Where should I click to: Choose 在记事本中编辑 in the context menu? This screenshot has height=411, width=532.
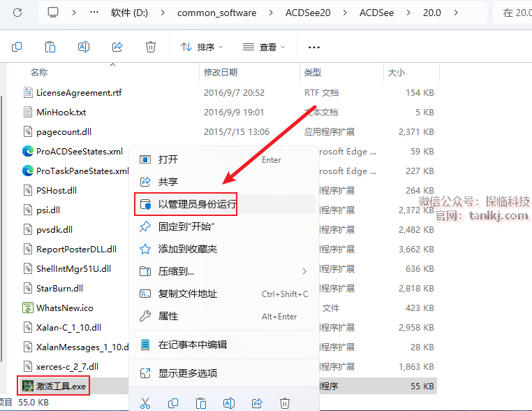pyautogui.click(x=224, y=345)
